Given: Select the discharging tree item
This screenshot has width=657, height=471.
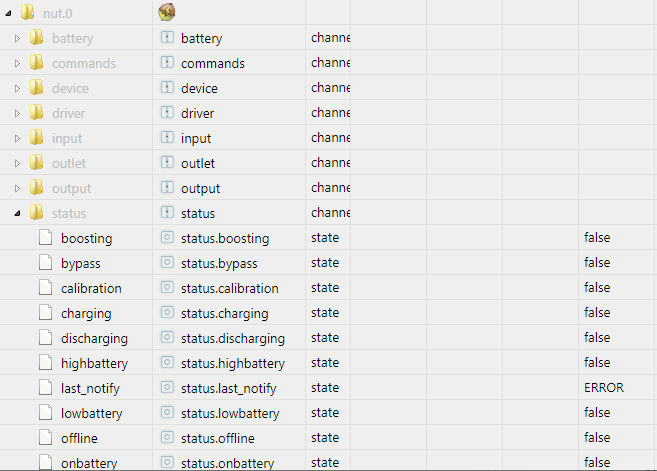Looking at the screenshot, I should (94, 338).
